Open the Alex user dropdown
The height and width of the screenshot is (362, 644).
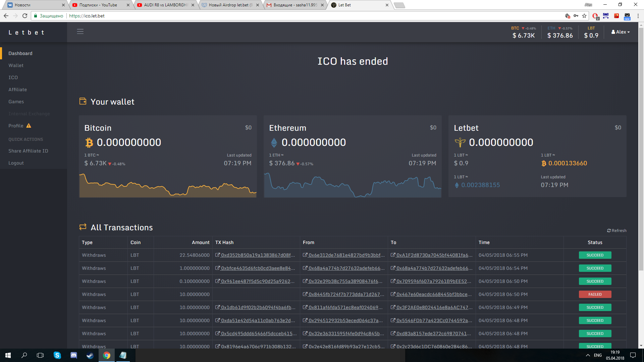pyautogui.click(x=621, y=32)
